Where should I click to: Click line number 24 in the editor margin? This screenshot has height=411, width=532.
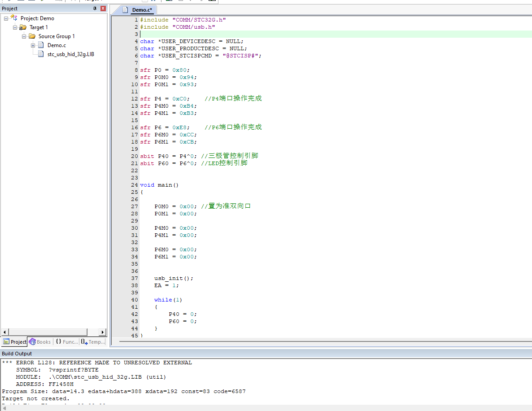click(x=135, y=185)
